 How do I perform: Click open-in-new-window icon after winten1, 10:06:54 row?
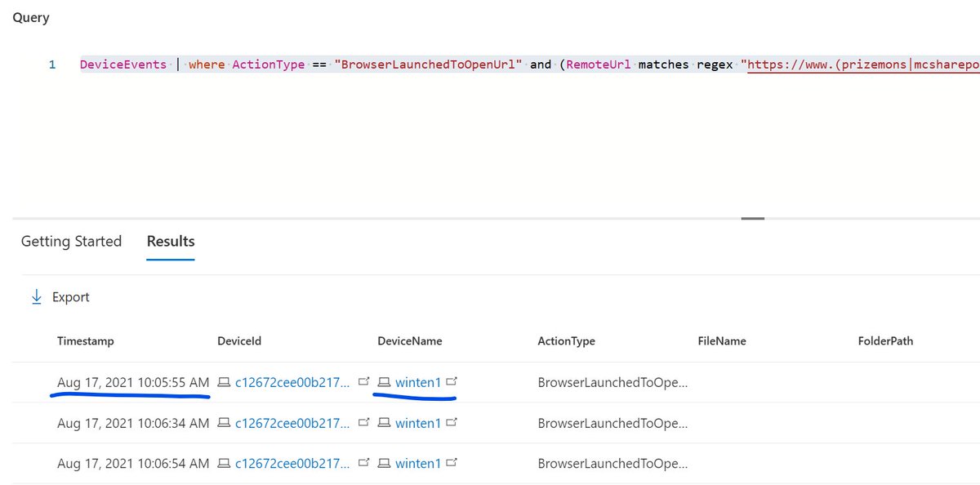452,463
